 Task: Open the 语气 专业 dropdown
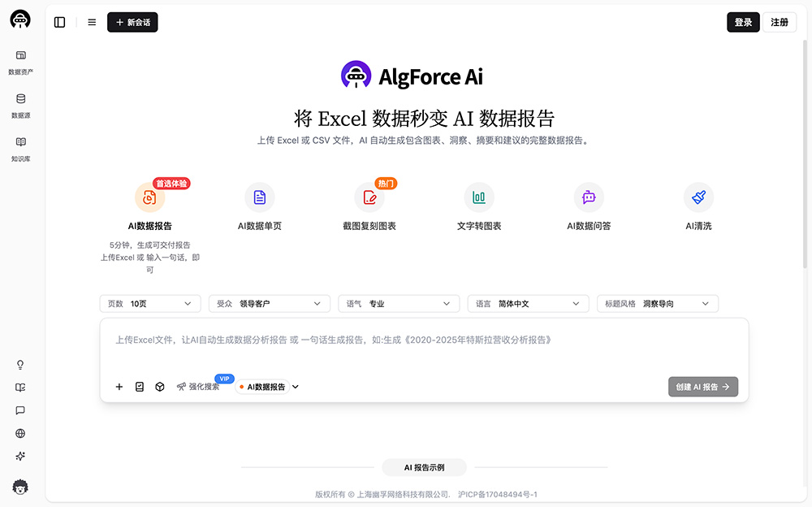(x=399, y=304)
